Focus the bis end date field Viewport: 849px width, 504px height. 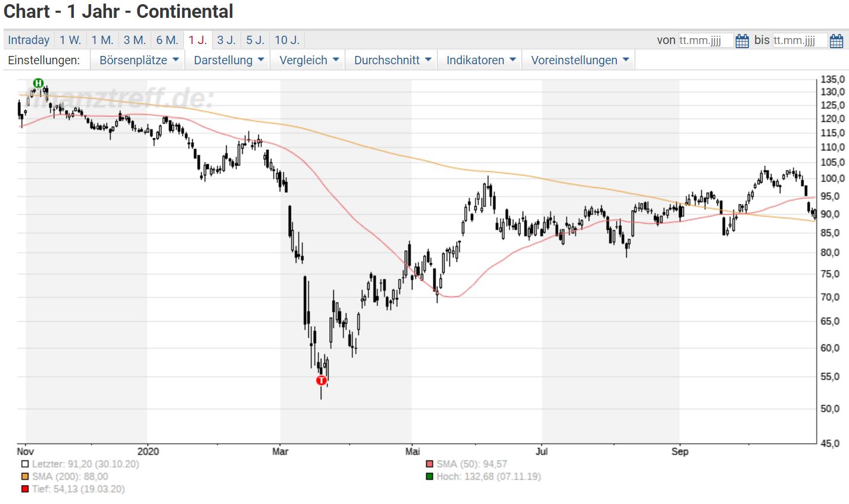(x=800, y=40)
